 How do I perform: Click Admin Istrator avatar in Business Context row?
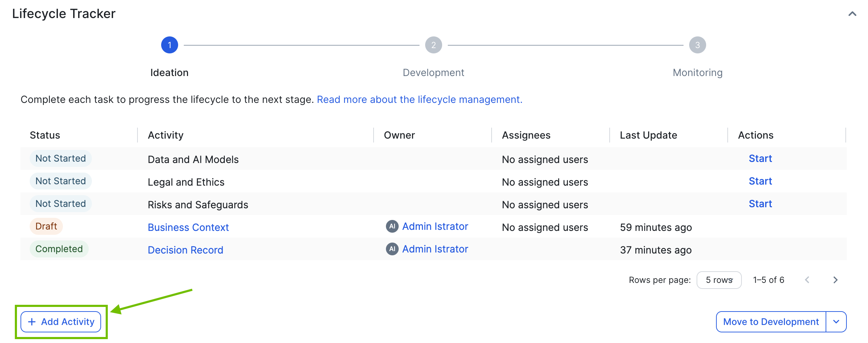[392, 227]
